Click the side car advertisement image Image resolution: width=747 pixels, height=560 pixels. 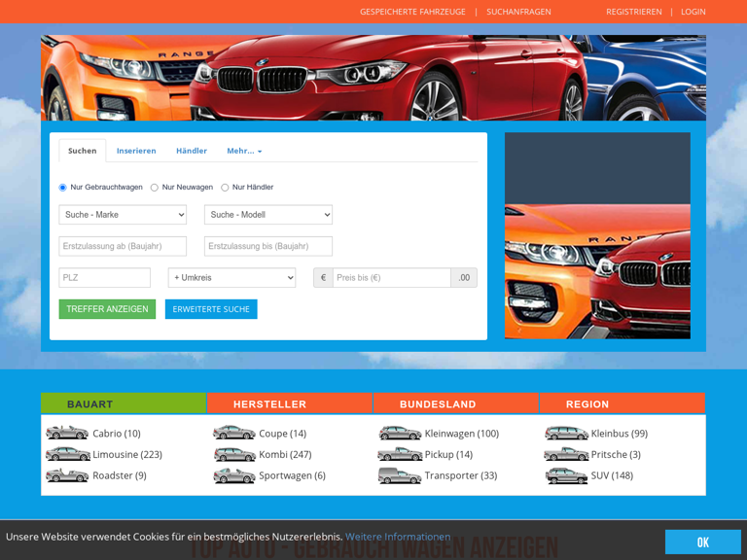597,235
